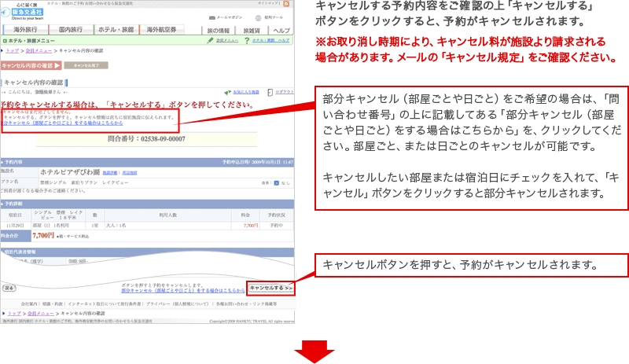
Task: Click the お気に入り施設 link
Action: (x=246, y=92)
